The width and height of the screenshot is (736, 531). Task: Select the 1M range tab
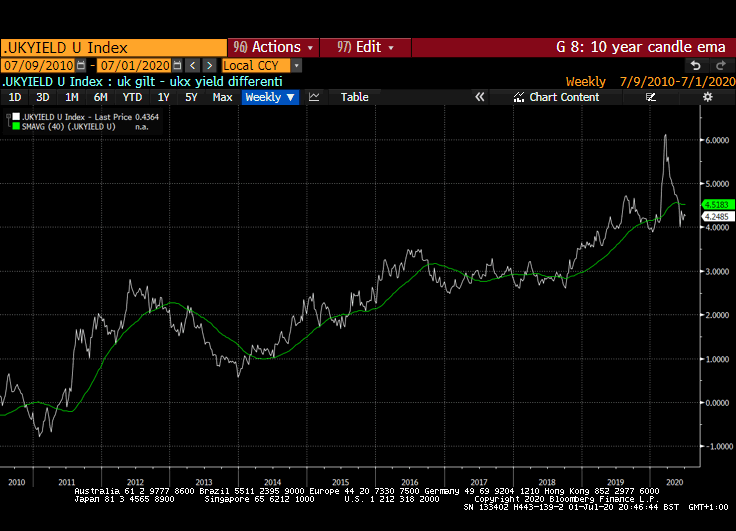coord(71,97)
